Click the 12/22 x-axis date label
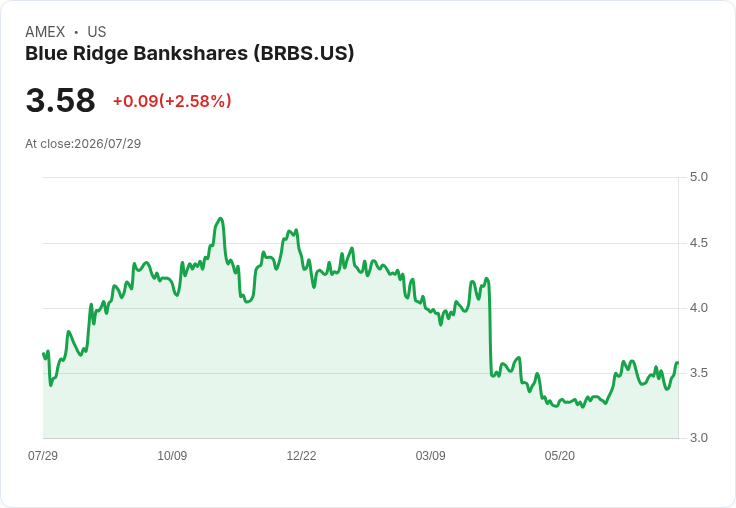The width and height of the screenshot is (736, 508). pyautogui.click(x=301, y=456)
